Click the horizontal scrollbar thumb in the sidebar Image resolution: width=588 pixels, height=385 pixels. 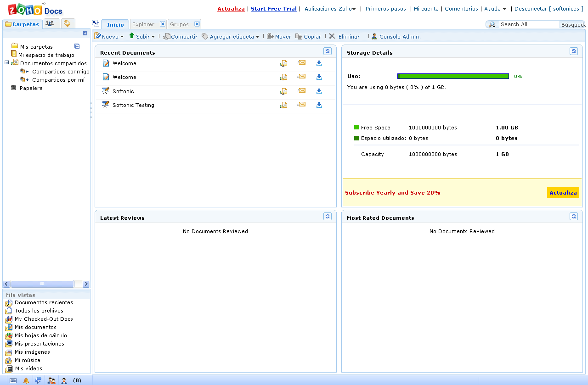tap(42, 284)
